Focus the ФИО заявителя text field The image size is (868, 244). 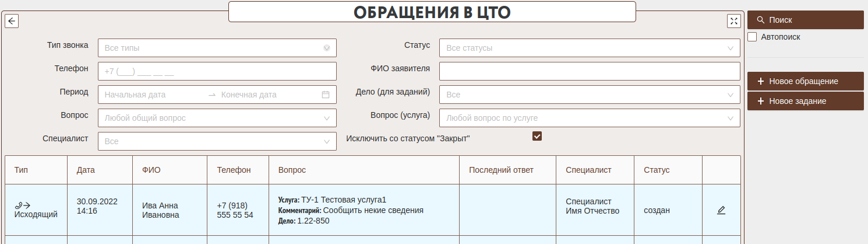(x=590, y=71)
